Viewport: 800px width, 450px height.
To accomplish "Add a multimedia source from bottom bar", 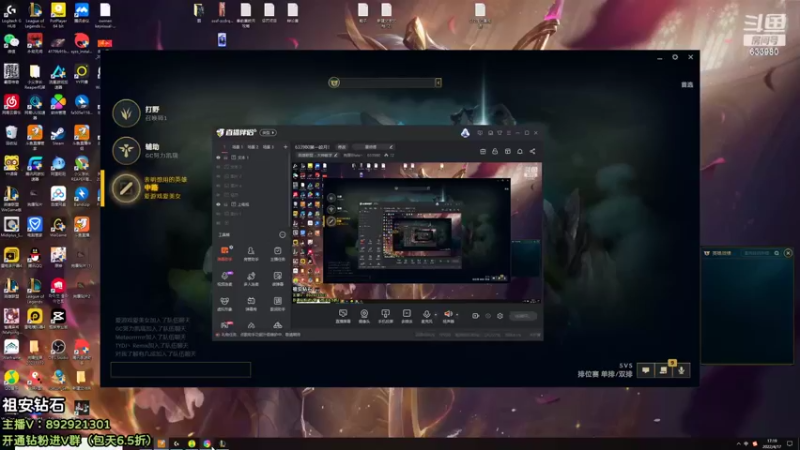I will click(x=407, y=316).
